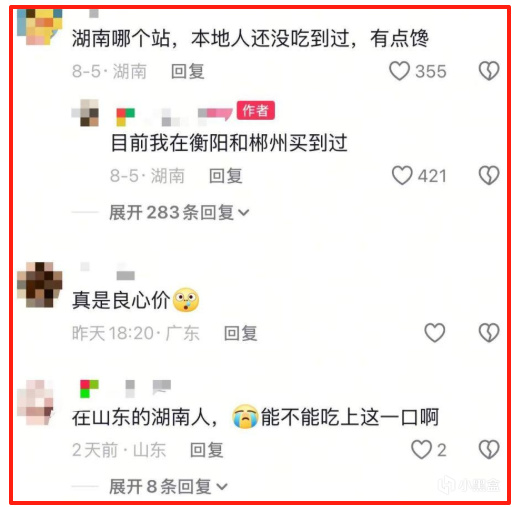Open avatar of the Shandong commenter
The image size is (515, 507).
coord(40,402)
